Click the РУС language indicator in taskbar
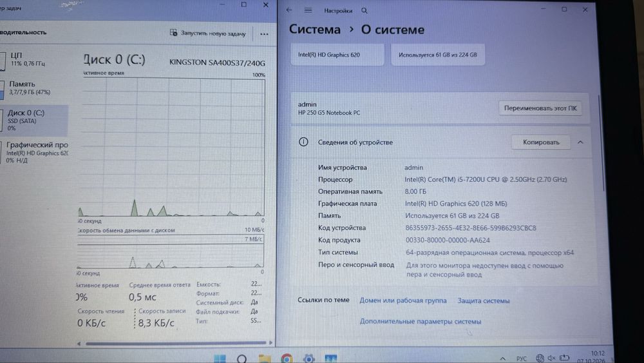This screenshot has width=644, height=363. (x=521, y=358)
